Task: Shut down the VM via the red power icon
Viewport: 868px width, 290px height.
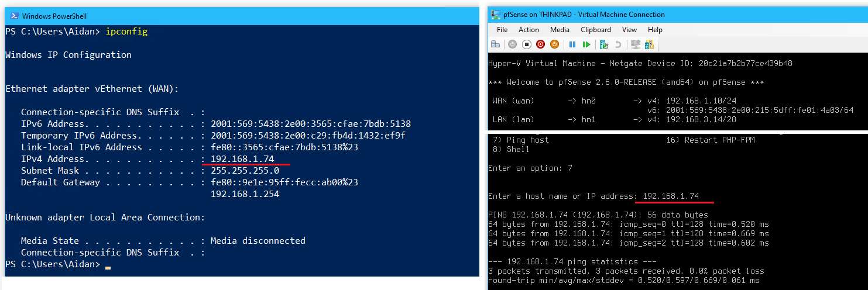Action: (540, 44)
